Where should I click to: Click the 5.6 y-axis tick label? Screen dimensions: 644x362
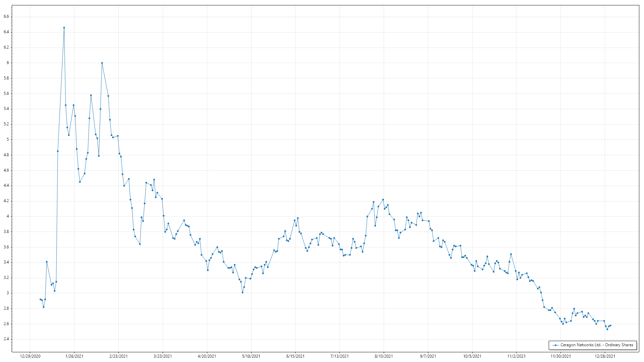click(x=6, y=94)
